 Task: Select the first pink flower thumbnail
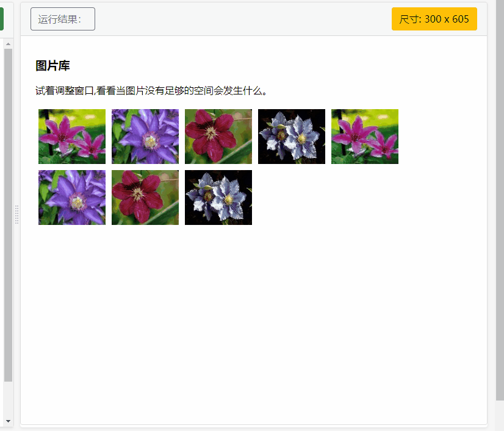click(71, 136)
